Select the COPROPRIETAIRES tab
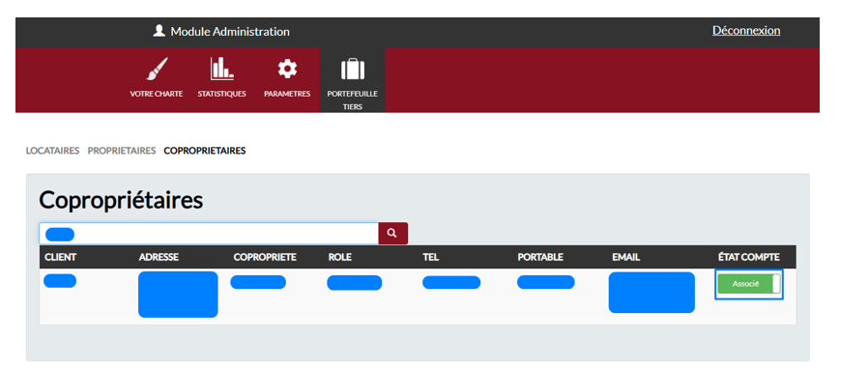868x368 pixels. tap(205, 151)
